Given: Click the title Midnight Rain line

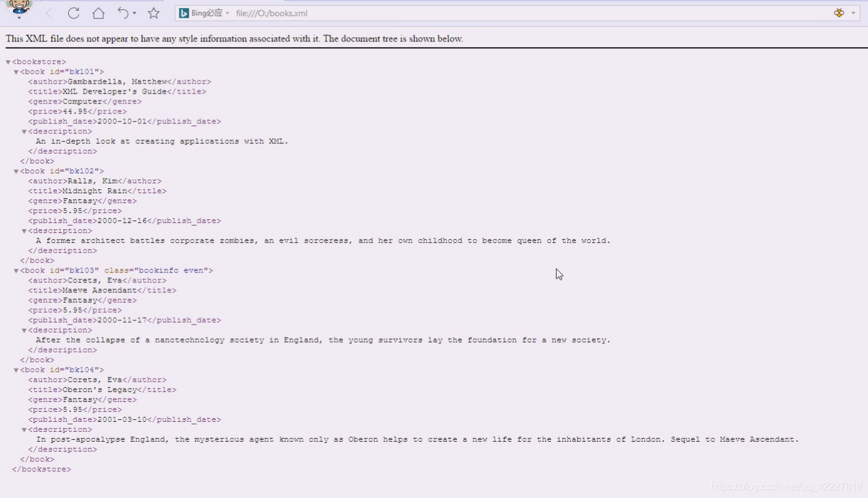Looking at the screenshot, I should [97, 191].
